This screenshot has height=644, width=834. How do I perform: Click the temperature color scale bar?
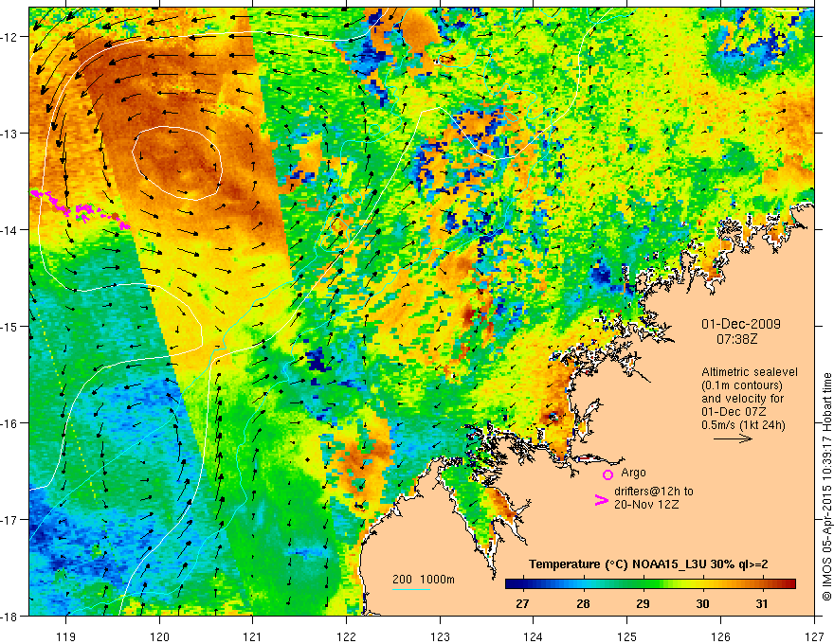point(650,583)
